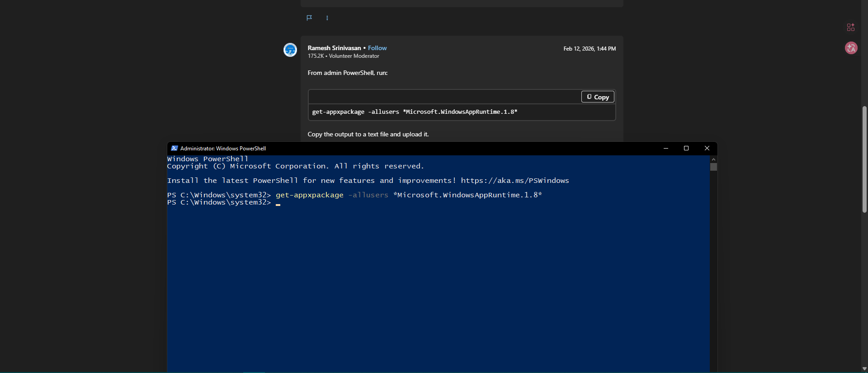This screenshot has height=373, width=868.
Task: Open Ramesh Srinivasan's profile avatar
Action: 290,50
